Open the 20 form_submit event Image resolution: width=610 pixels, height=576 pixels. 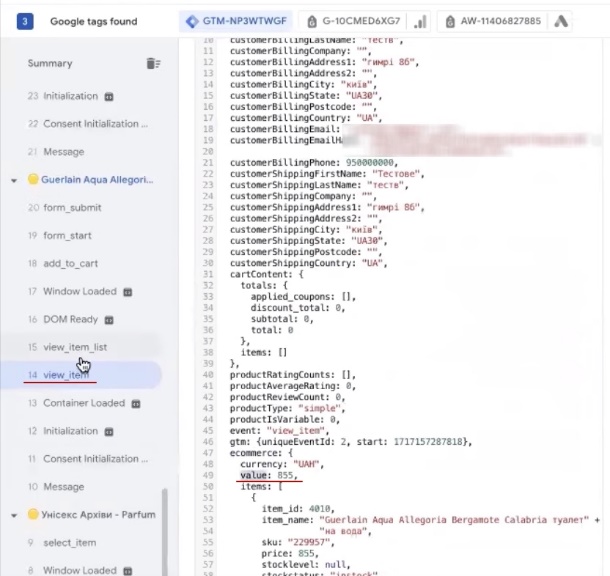coord(72,208)
